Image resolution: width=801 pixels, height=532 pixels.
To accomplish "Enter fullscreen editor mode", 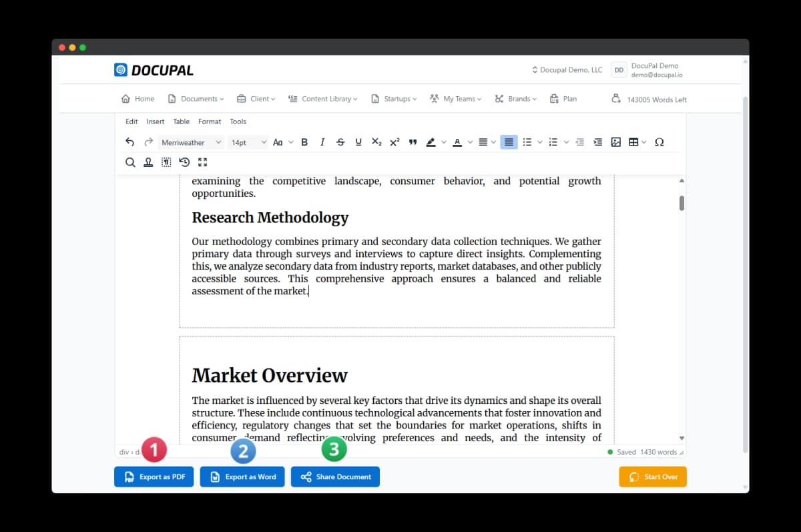I will pos(203,162).
